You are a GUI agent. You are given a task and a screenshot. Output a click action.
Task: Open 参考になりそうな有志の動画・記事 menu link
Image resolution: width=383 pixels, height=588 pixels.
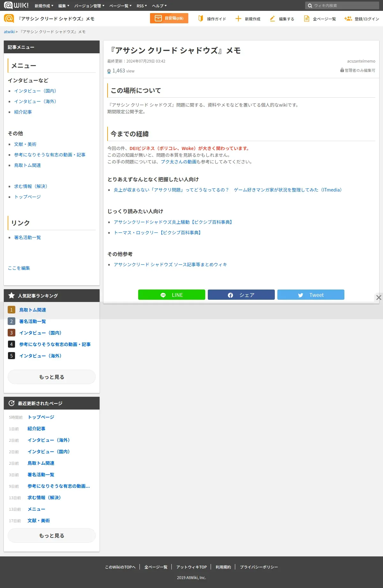pyautogui.click(x=50, y=155)
